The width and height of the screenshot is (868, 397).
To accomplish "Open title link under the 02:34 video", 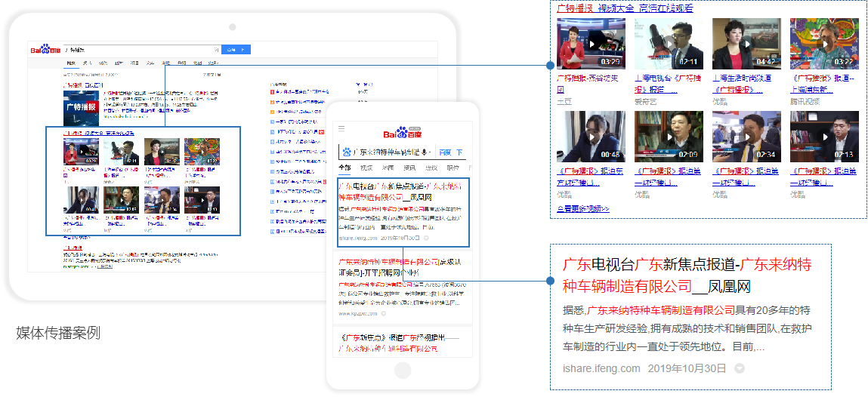I will pyautogui.click(x=745, y=177).
